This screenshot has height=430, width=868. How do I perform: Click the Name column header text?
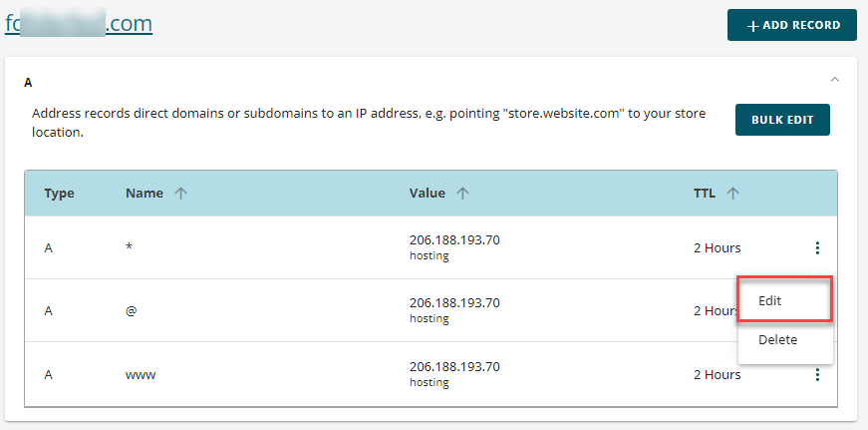tap(145, 193)
